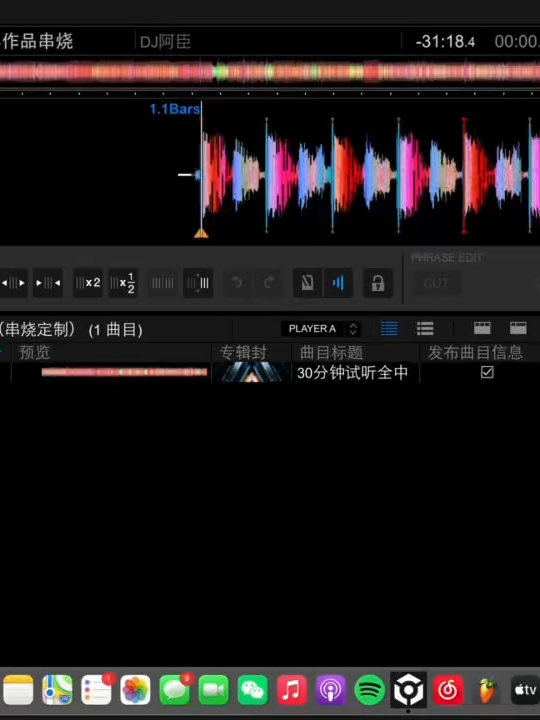Click the -31:18.4 remaining time display
This screenshot has height=720, width=540.
point(445,42)
